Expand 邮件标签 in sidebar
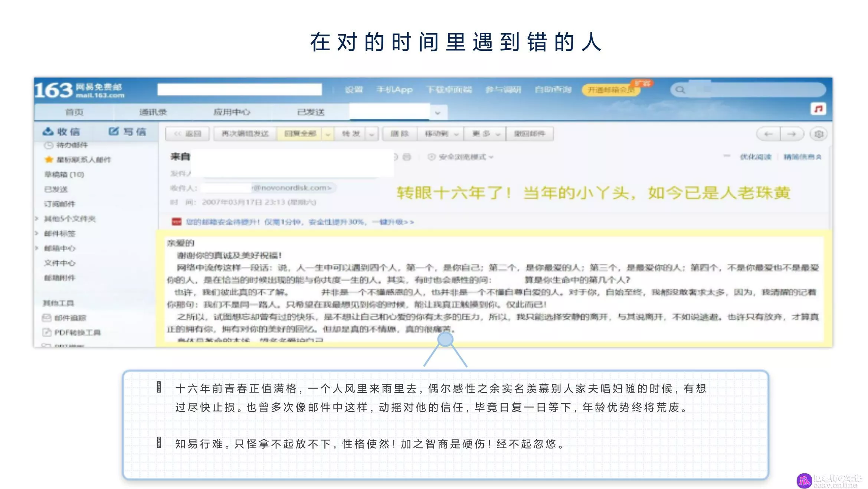The width and height of the screenshot is (868, 489). point(37,233)
